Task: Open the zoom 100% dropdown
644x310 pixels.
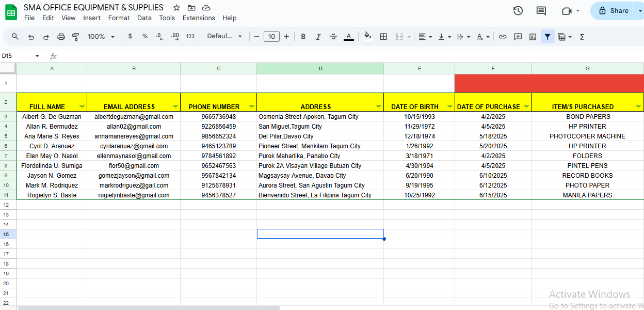Action: [x=100, y=37]
